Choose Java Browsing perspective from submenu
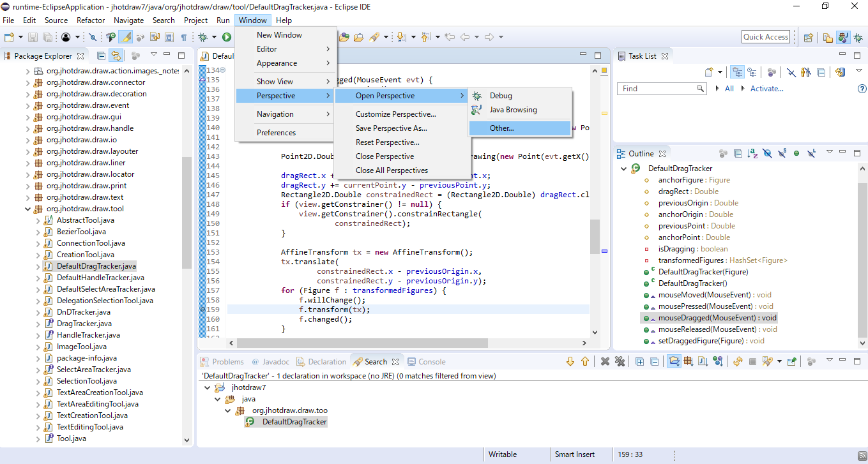 (x=519, y=110)
